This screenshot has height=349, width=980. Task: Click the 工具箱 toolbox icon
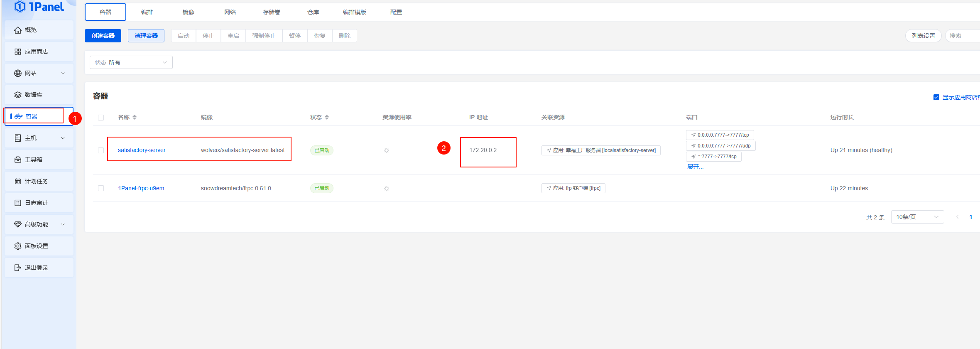(x=18, y=160)
